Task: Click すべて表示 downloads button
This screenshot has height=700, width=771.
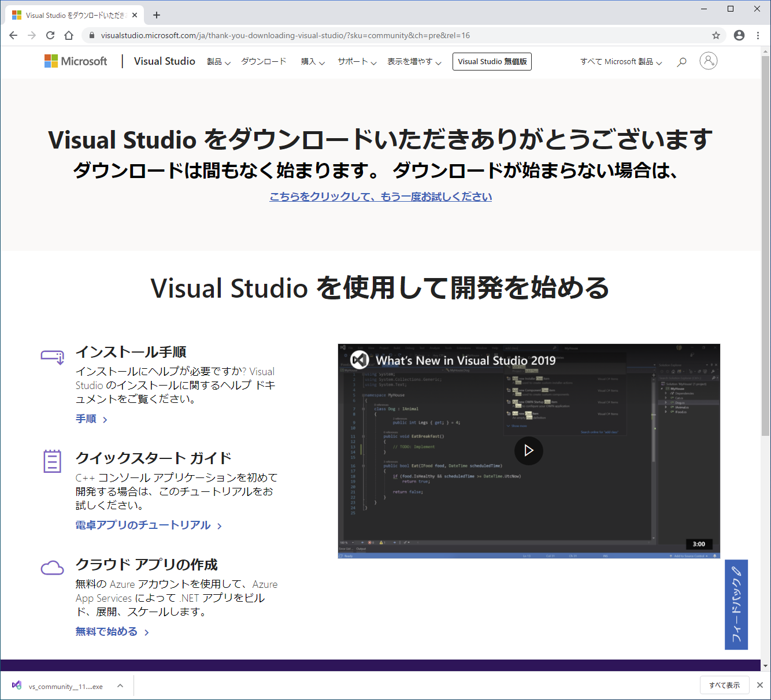Action: tap(725, 686)
